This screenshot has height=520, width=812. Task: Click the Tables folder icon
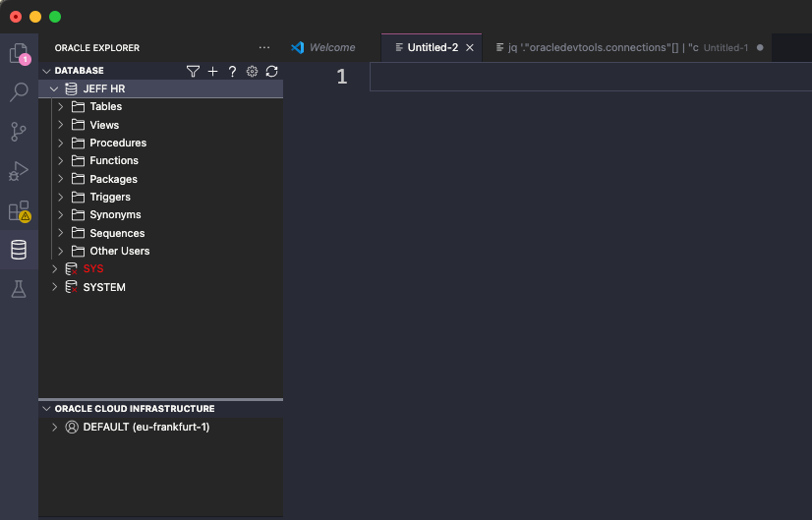[78, 107]
